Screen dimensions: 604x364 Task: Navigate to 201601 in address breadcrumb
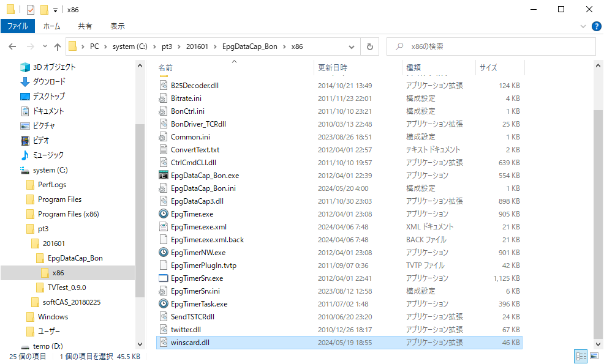(197, 46)
